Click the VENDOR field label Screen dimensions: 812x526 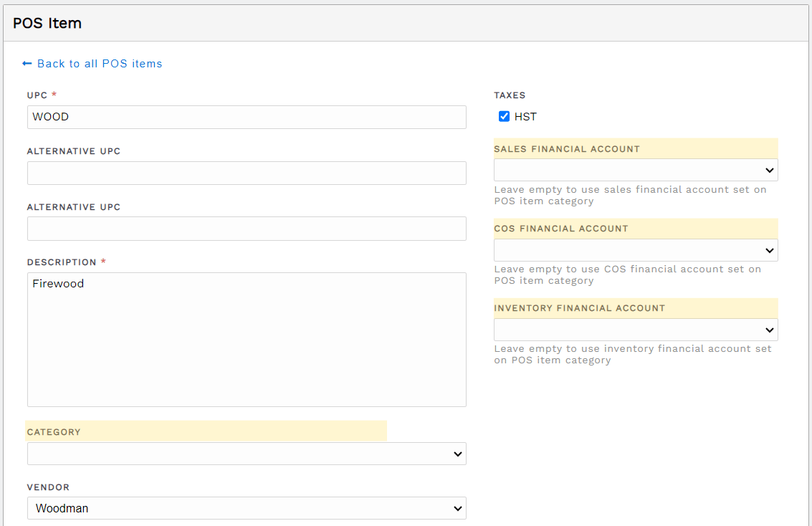tap(48, 487)
